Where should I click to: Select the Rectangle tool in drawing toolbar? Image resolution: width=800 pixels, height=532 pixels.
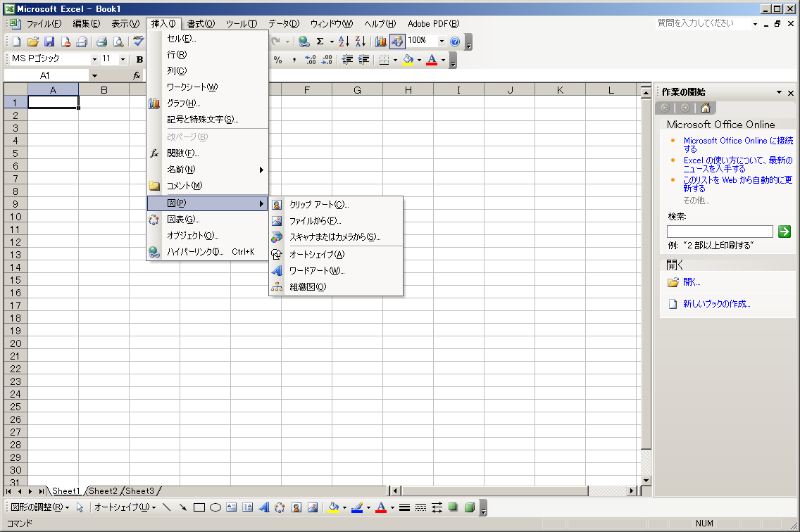coord(199,507)
